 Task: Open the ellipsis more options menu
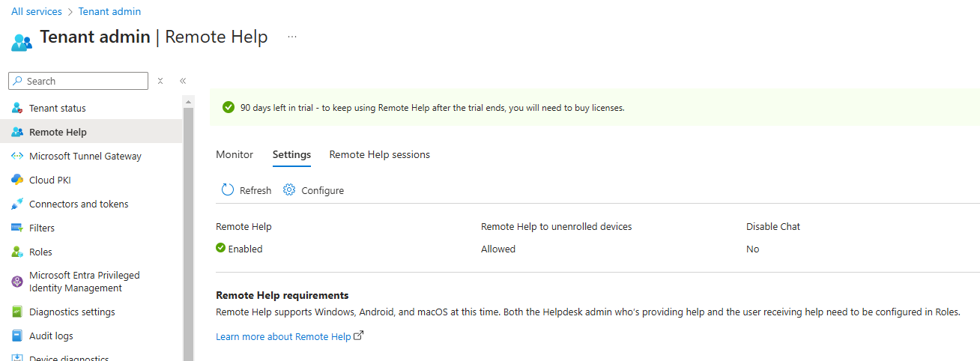[x=292, y=37]
